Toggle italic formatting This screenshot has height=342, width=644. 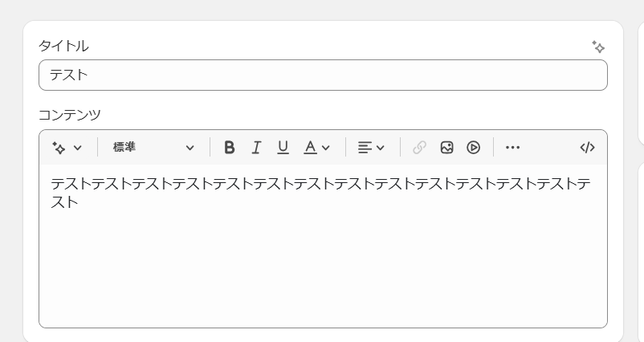click(x=256, y=148)
